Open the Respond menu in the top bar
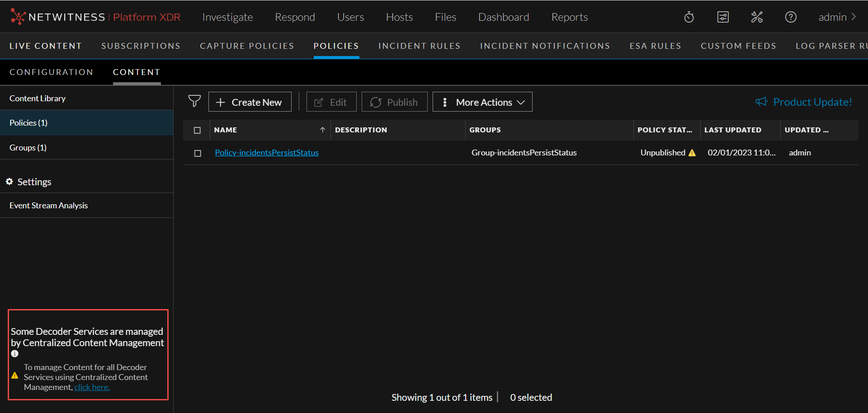 (295, 17)
